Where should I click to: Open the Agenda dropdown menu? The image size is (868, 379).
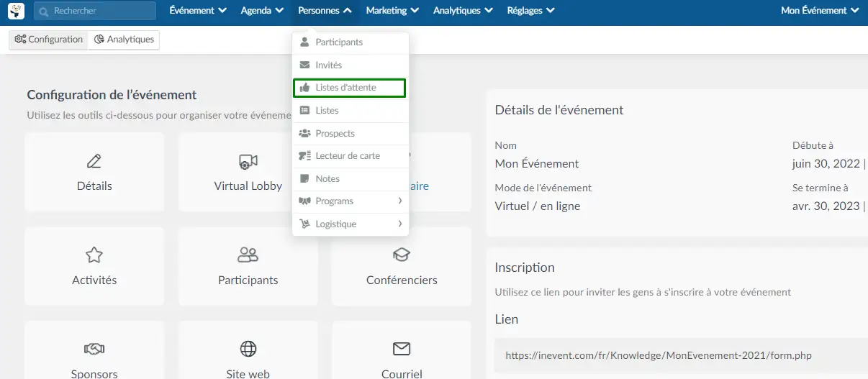pos(262,11)
